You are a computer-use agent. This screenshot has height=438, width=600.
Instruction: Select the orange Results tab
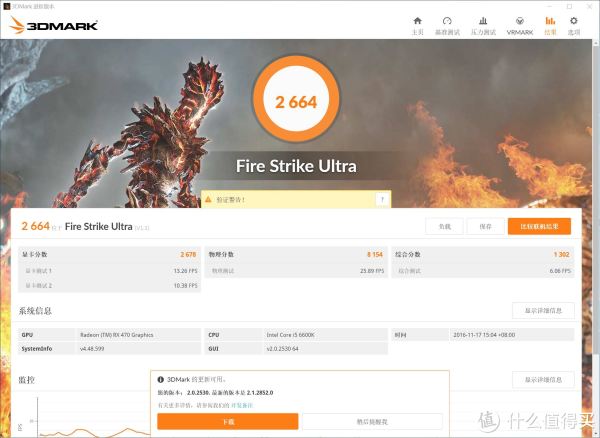550,26
